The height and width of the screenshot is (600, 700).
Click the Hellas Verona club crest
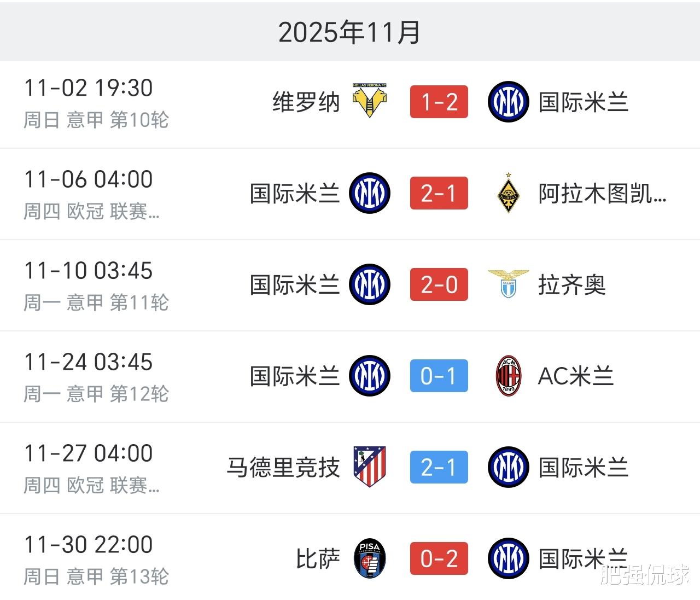coord(370,101)
